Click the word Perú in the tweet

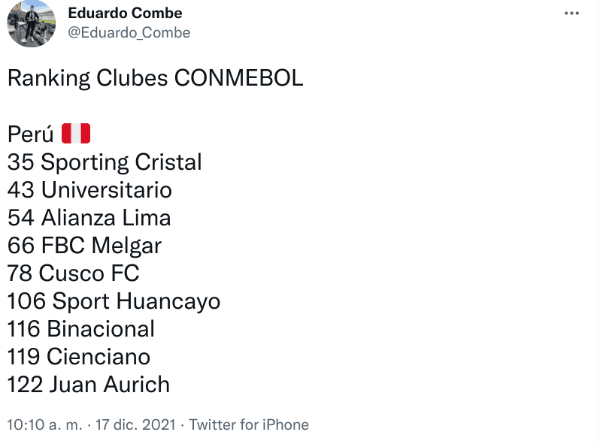pos(30,134)
